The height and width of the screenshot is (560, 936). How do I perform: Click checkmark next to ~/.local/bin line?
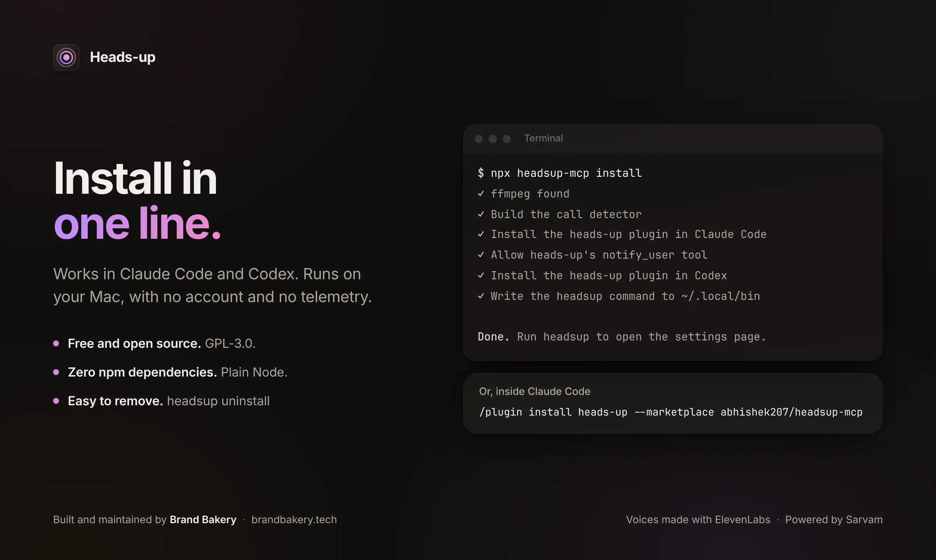(x=481, y=296)
